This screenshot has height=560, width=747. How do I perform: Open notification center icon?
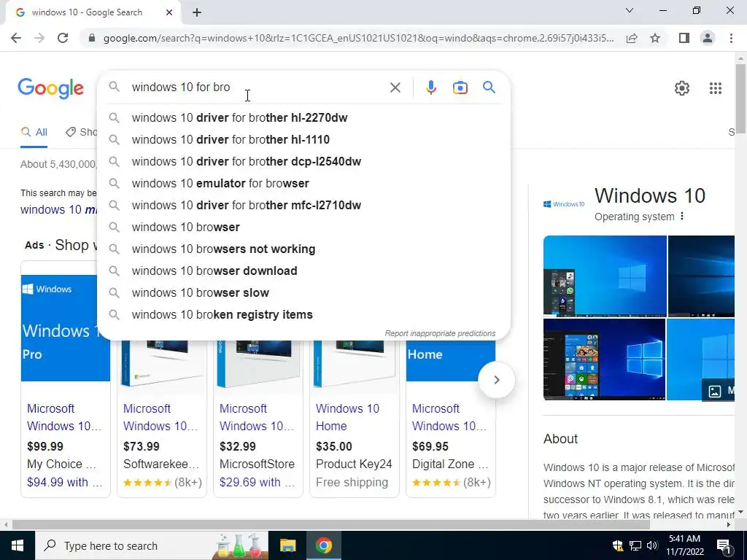tap(724, 545)
